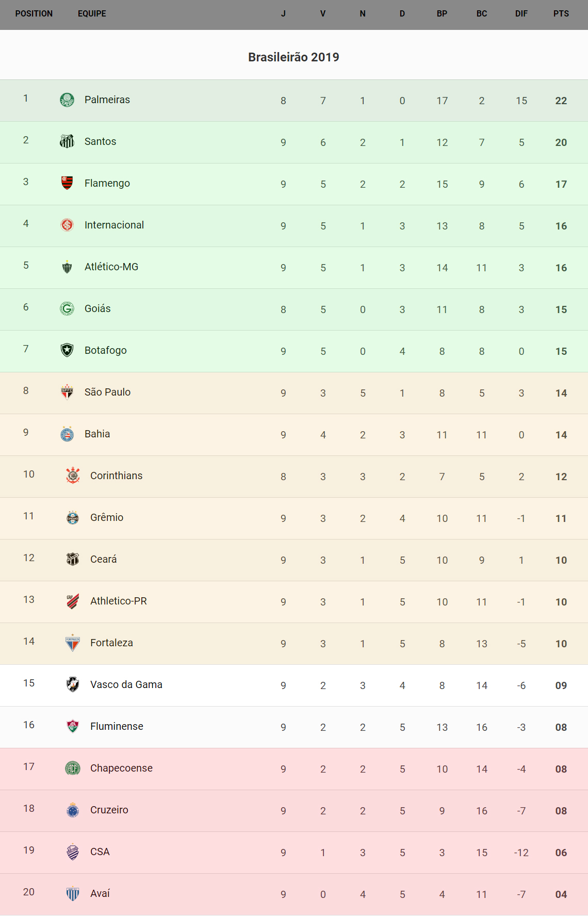
Task: Select the Atlético-MG team name
Action: click(x=111, y=267)
